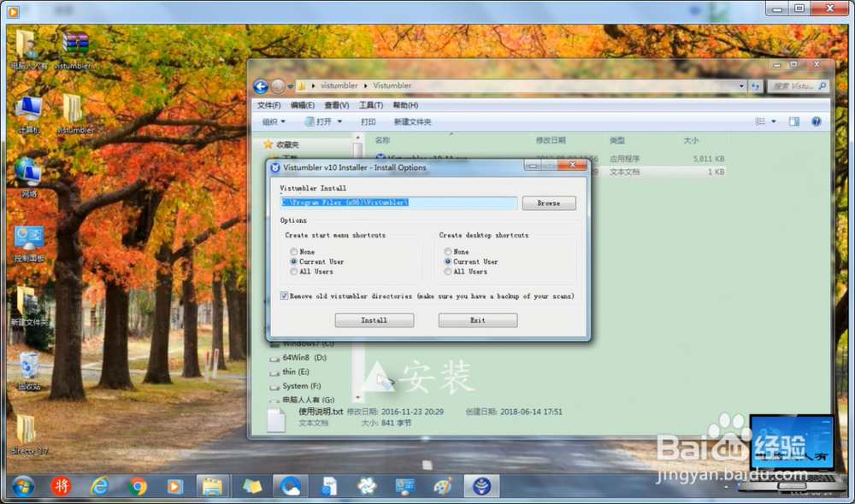Open Paint palette icon in taskbar
The width and height of the screenshot is (855, 504).
(x=442, y=486)
